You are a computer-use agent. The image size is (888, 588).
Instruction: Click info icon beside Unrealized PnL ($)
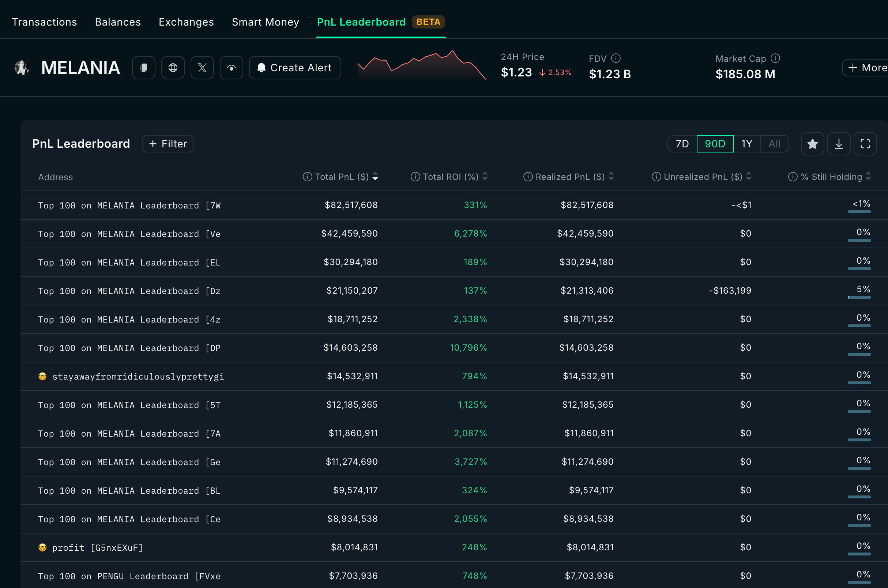pos(656,177)
